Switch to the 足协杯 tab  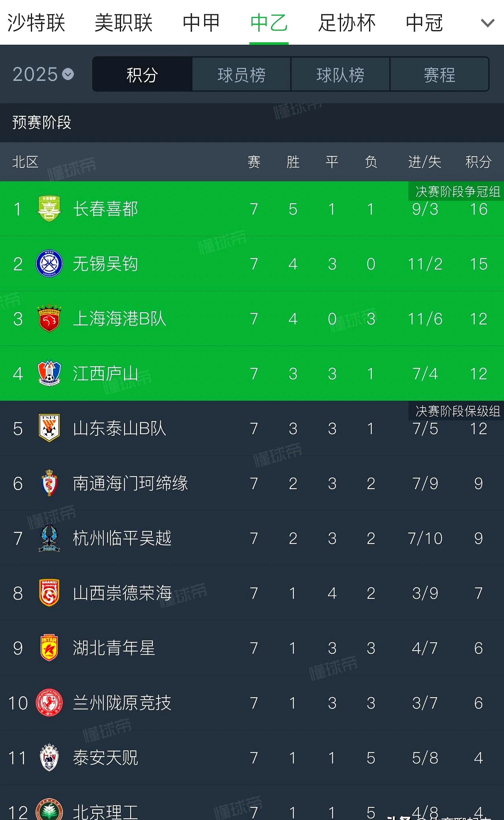coord(347,23)
